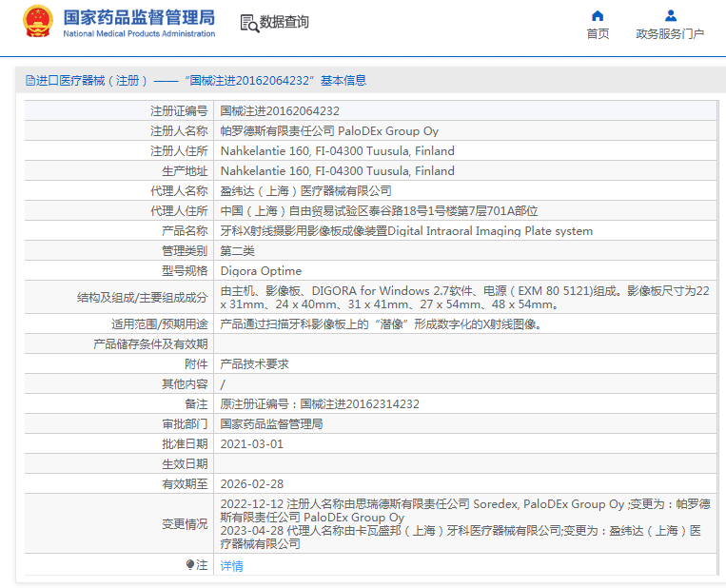Select approval date 2021-03-01

252,444
